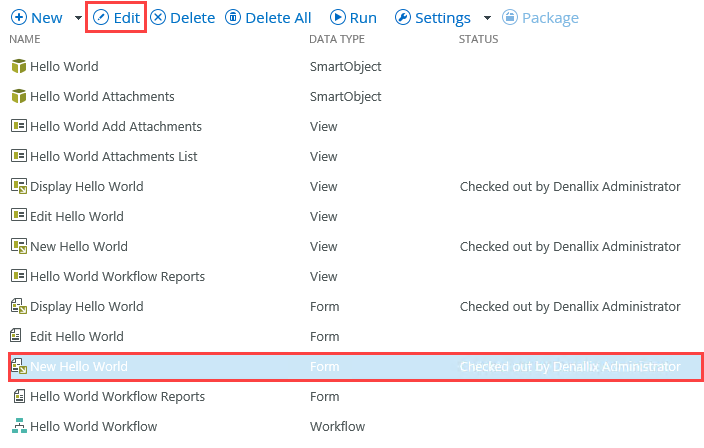Screen dimensions: 704x448
Task: Click the Run button label
Action: coord(363,18)
